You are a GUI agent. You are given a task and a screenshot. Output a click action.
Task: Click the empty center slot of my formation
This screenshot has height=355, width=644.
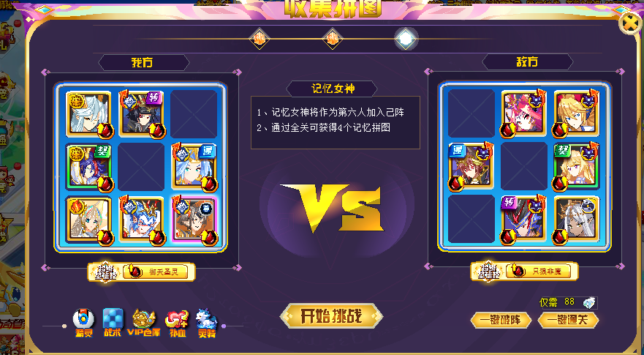pos(141,167)
